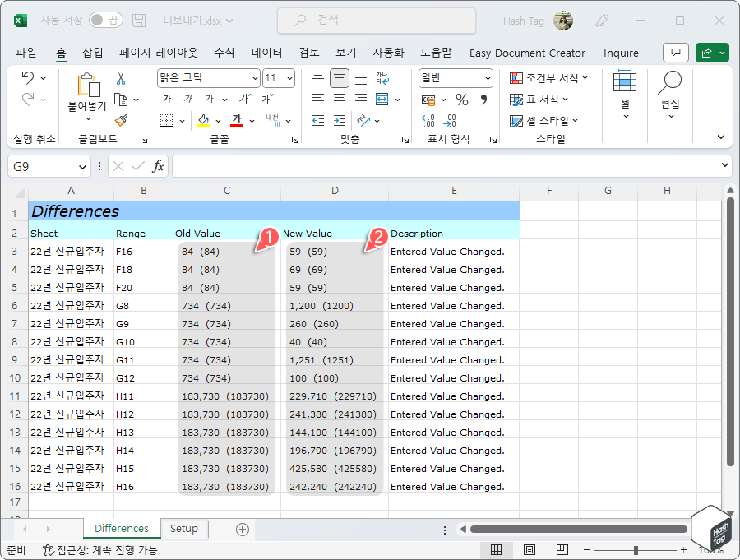Switch to Page Layout view icon
The height and width of the screenshot is (560, 740).
coord(530,549)
